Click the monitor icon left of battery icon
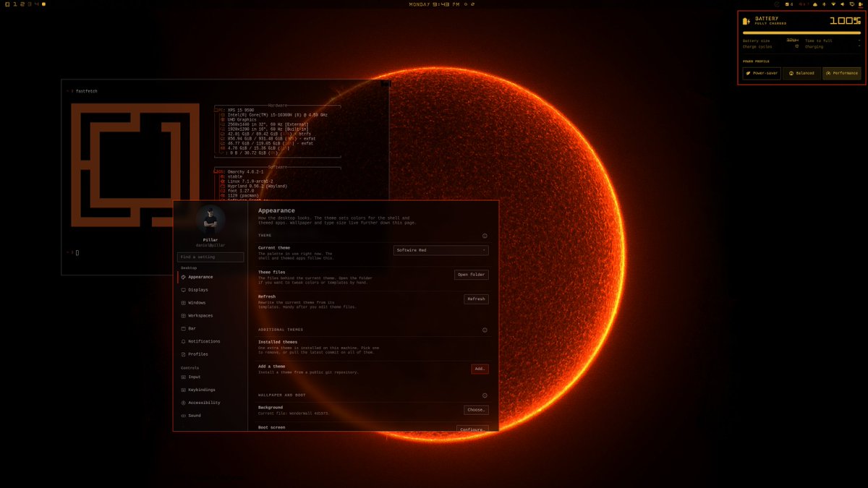Image resolution: width=868 pixels, height=488 pixels. pos(852,4)
